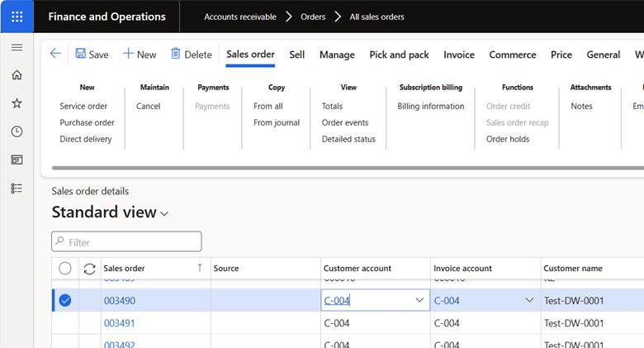Click the New plus icon
644x348 pixels.
pos(128,54)
